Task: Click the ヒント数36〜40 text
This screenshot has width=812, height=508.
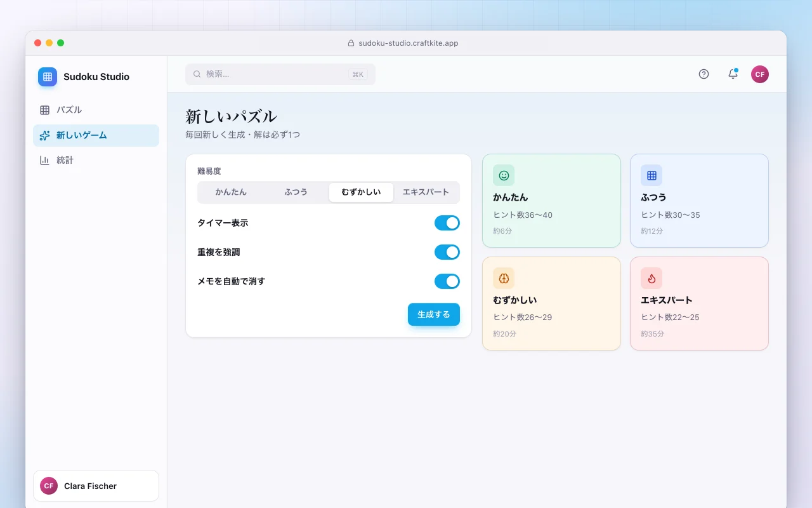Action: click(x=523, y=215)
